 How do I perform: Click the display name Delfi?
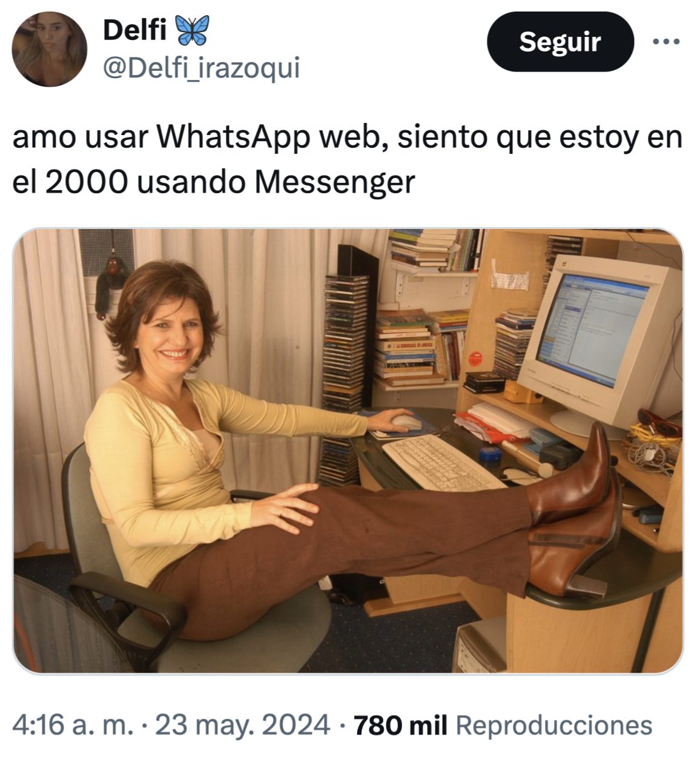click(x=134, y=30)
